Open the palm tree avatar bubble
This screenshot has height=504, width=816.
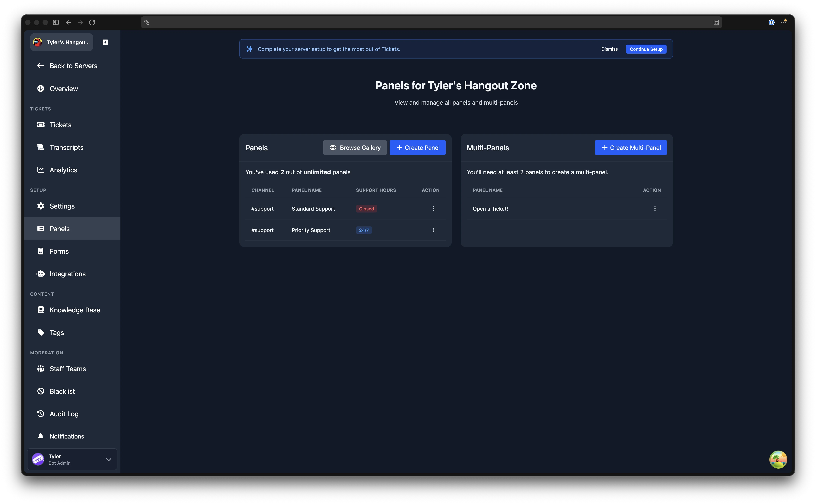[x=778, y=459]
